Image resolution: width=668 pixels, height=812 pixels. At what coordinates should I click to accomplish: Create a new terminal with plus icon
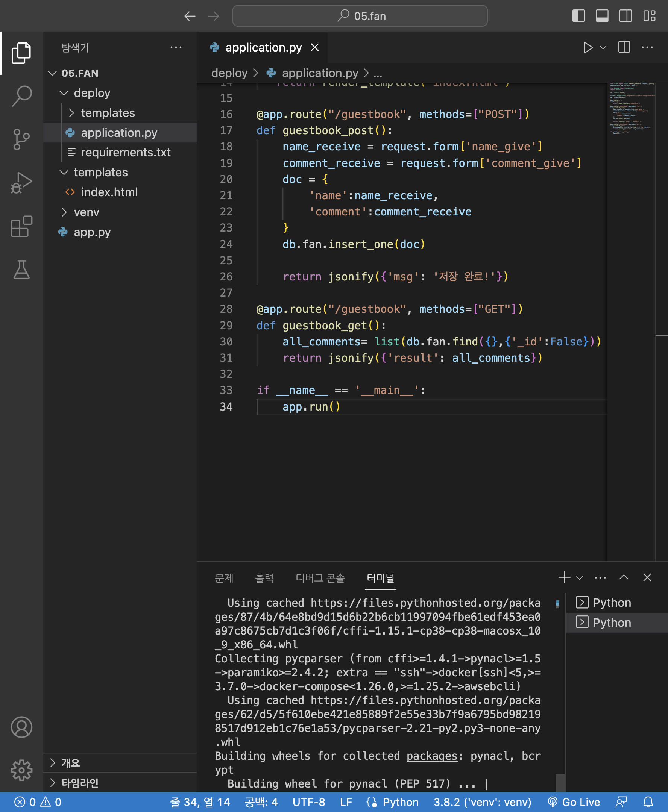(565, 577)
